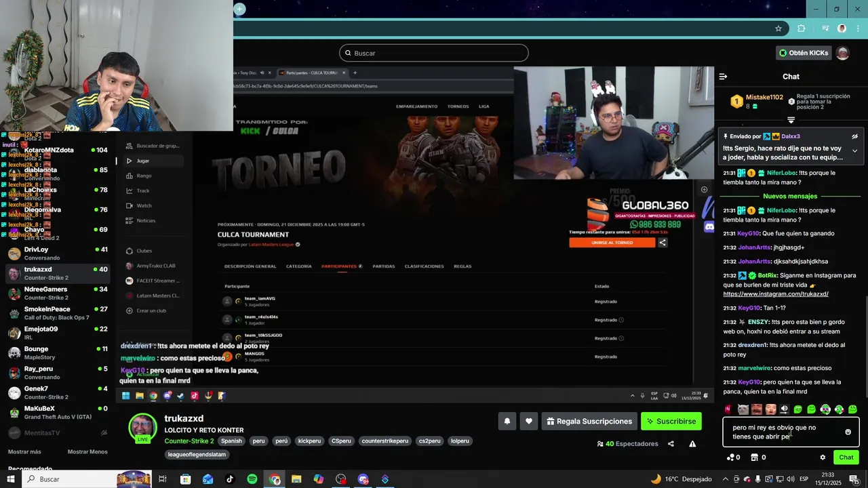The height and width of the screenshot is (488, 868).
Task: Open Ray_peru channel in sidebar
Action: click(x=58, y=373)
